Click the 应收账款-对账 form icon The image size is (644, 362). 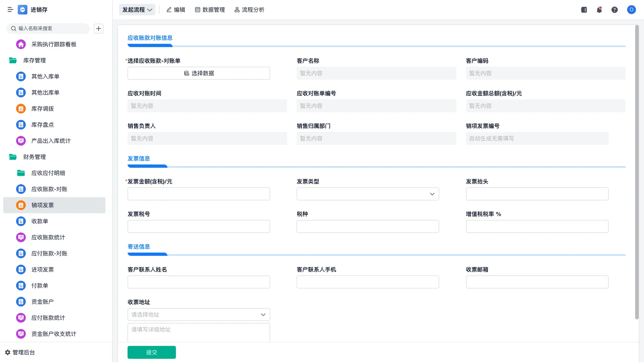pos(21,189)
